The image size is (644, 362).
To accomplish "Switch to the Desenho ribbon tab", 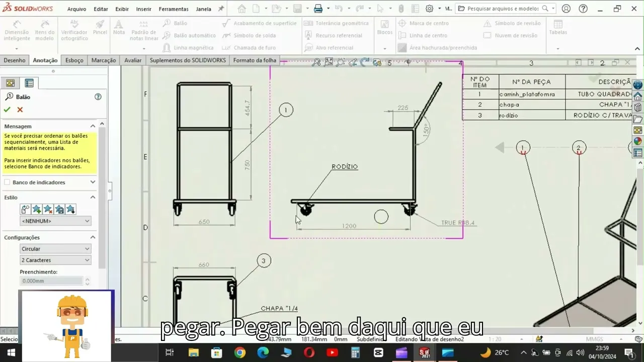I will tap(15, 60).
